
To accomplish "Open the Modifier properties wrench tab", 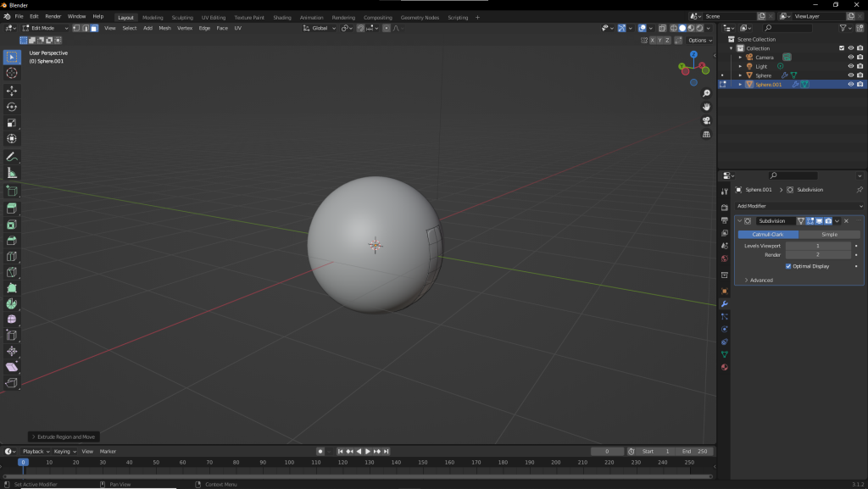I will click(x=725, y=303).
